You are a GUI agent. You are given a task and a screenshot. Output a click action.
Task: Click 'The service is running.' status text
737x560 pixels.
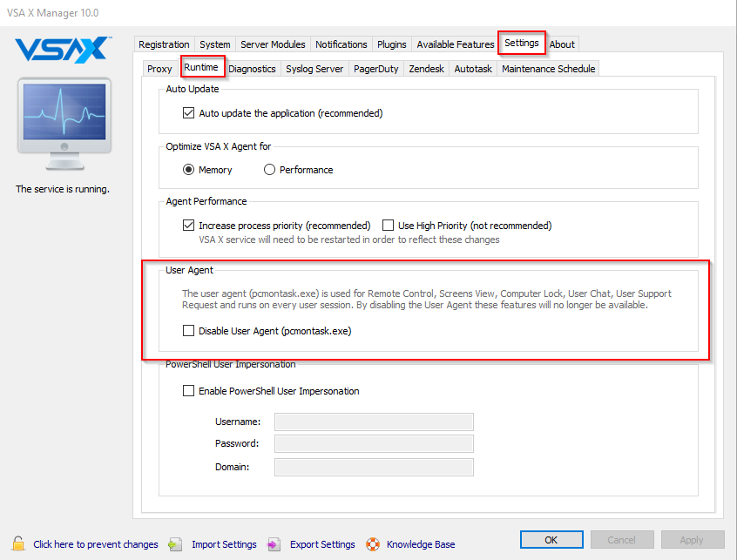[63, 189]
